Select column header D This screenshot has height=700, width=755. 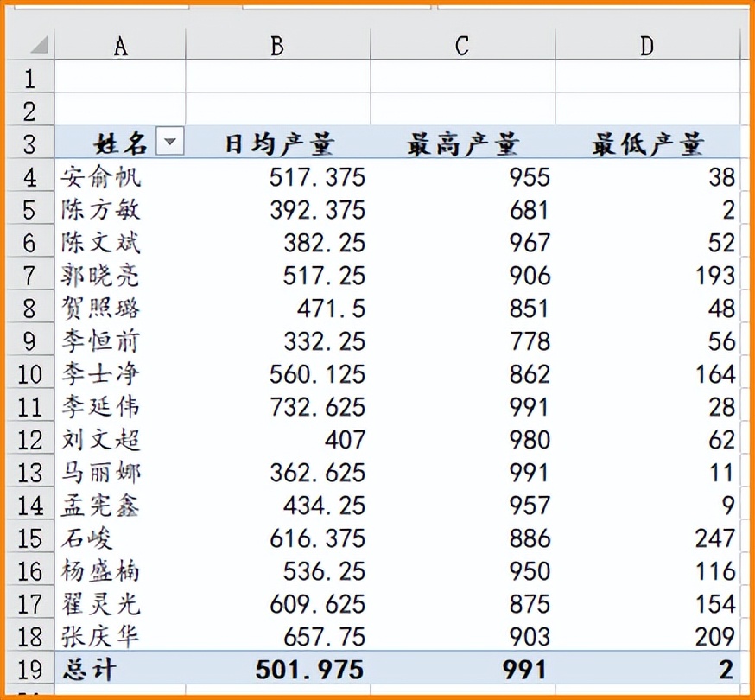646,41
